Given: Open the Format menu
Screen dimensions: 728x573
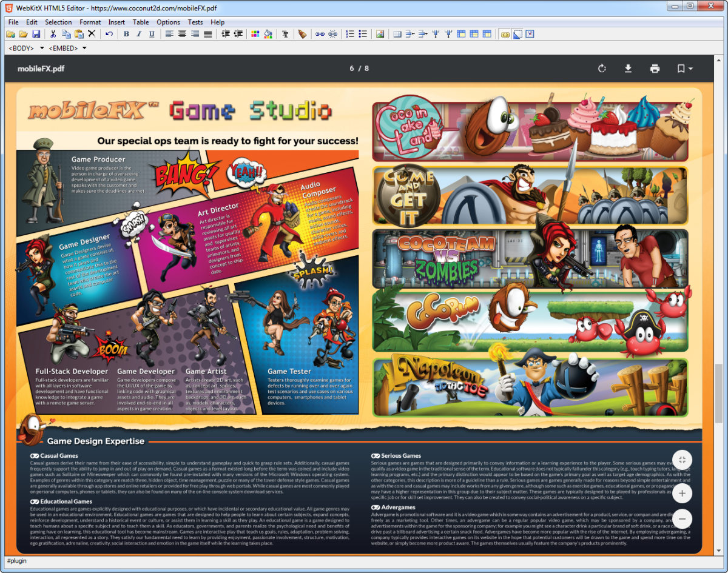Looking at the screenshot, I should click(x=90, y=22).
